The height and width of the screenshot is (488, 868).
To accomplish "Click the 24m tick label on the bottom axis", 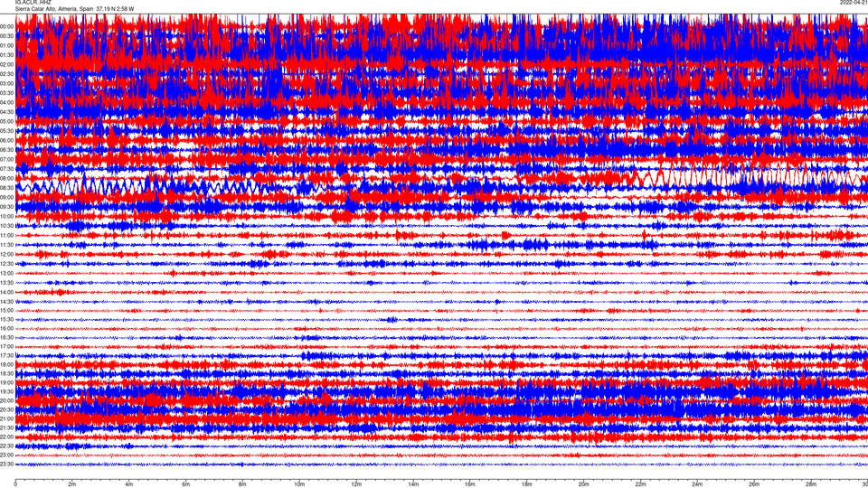I will pos(697,483).
